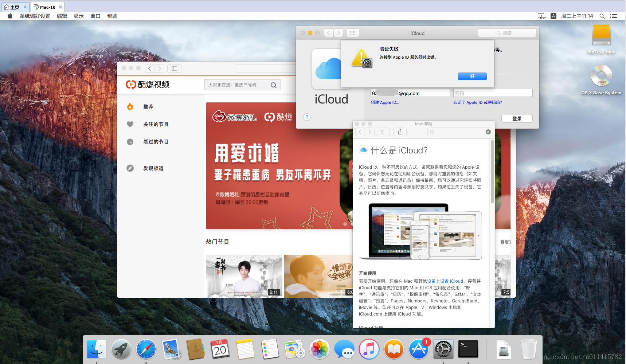
Task: Open App Store icon with badge
Action: pyautogui.click(x=418, y=349)
